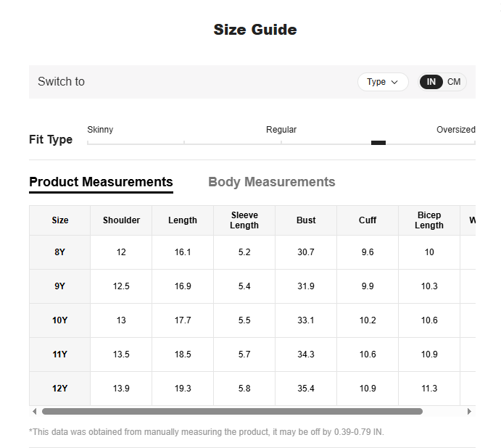The image size is (501, 448).
Task: Click the Bust column header
Action: click(306, 220)
